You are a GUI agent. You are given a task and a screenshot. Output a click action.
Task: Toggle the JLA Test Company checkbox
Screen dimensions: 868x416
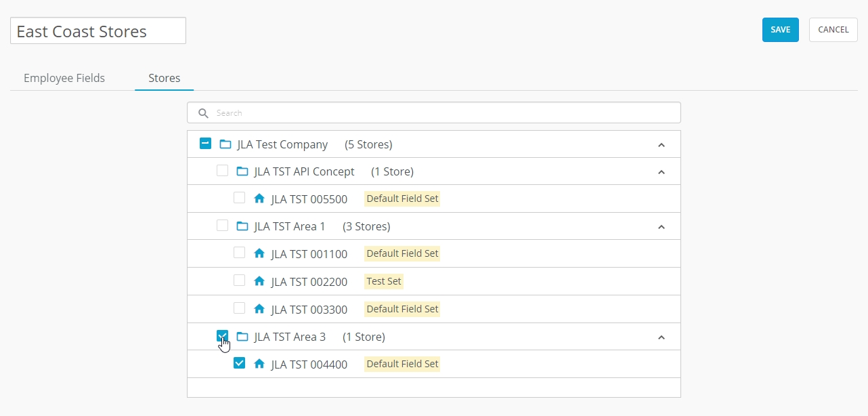pos(206,144)
